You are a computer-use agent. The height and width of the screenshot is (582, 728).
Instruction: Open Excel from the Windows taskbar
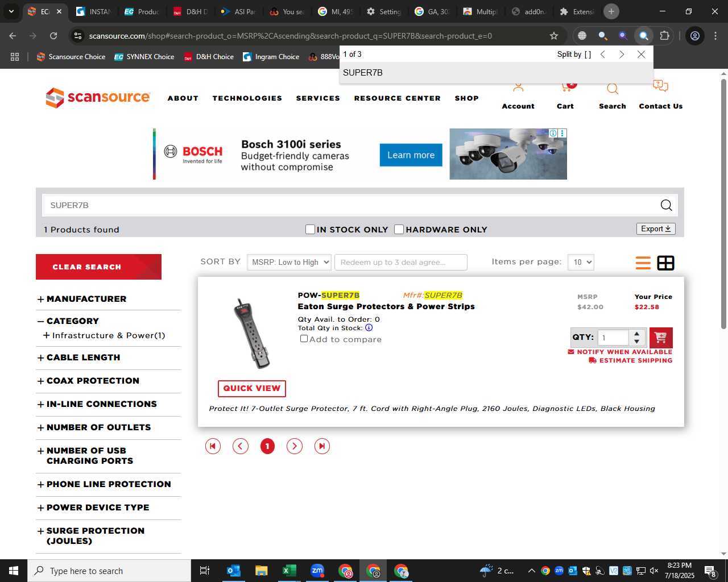pyautogui.click(x=289, y=571)
